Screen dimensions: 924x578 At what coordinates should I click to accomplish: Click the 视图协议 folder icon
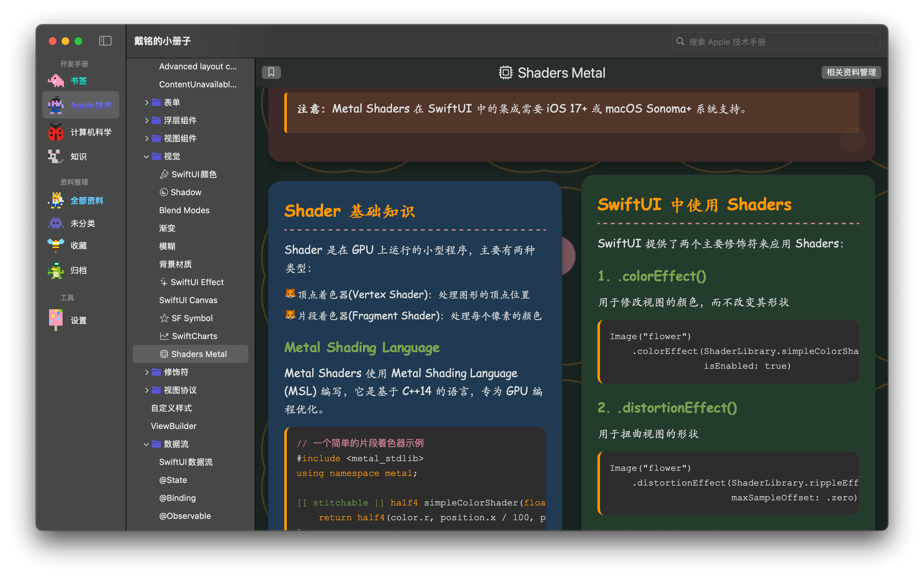click(156, 390)
